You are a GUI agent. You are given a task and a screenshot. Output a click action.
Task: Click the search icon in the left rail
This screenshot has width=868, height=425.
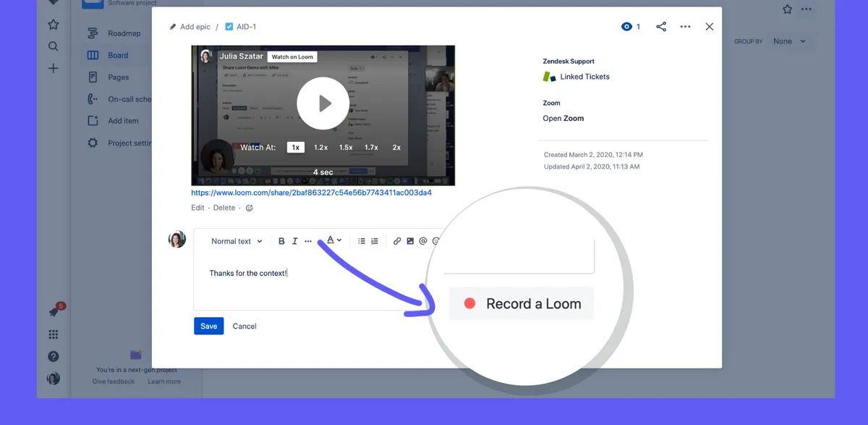(x=53, y=46)
